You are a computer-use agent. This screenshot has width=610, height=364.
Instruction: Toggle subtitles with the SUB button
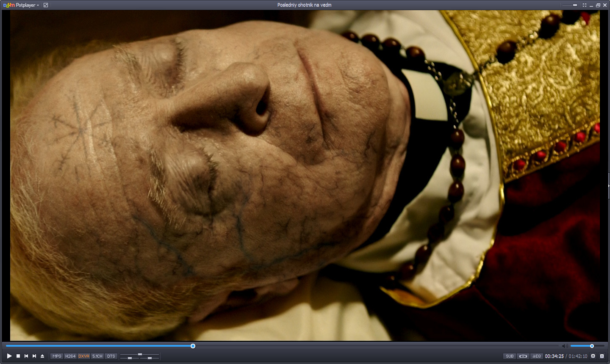tap(510, 356)
